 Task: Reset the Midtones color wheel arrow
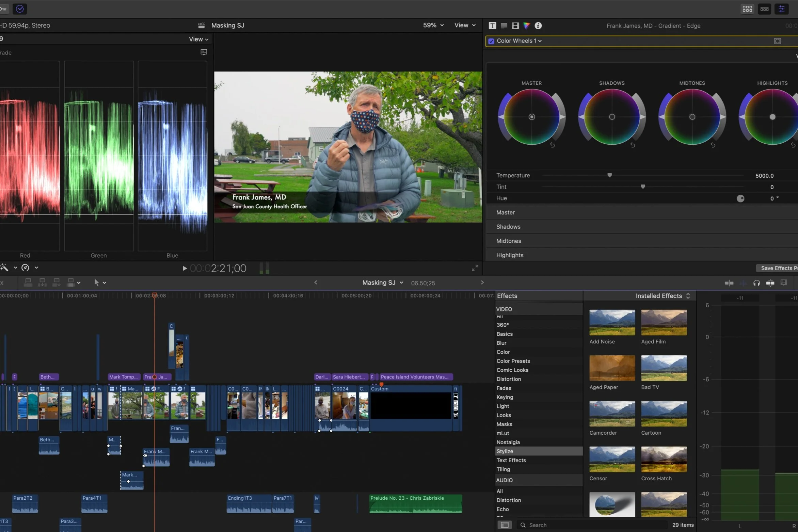(713, 145)
